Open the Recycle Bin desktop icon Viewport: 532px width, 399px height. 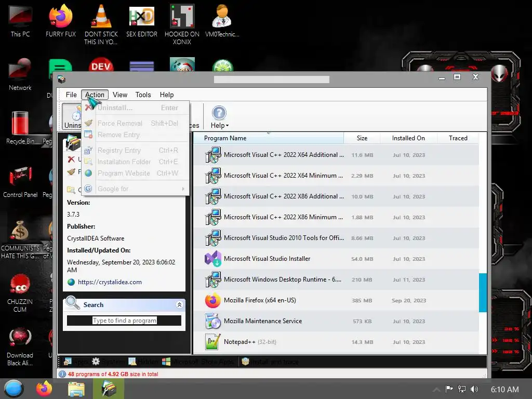20,128
